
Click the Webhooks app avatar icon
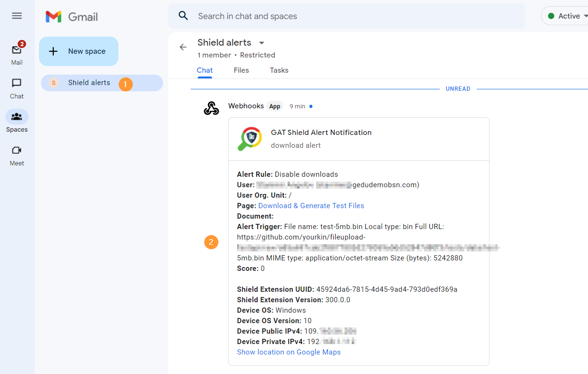(x=211, y=108)
